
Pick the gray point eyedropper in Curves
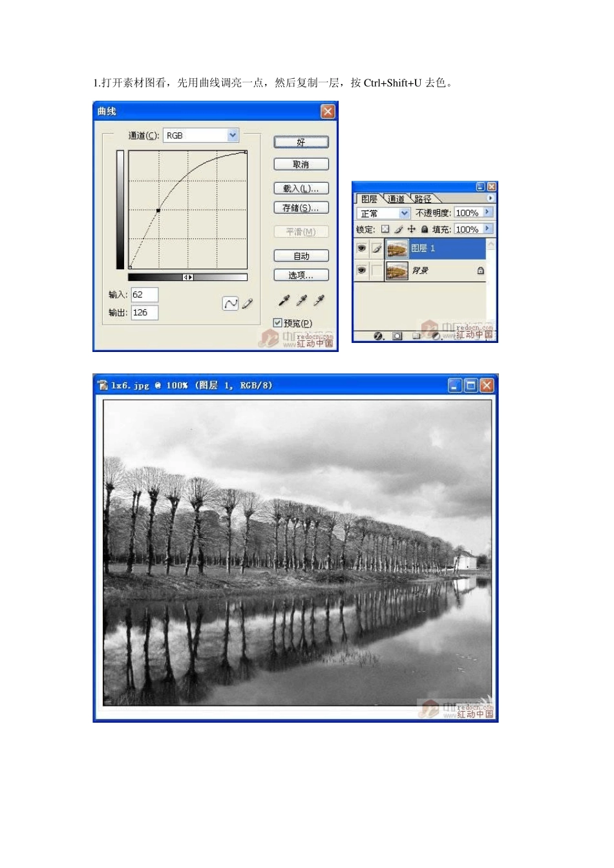pyautogui.click(x=301, y=300)
